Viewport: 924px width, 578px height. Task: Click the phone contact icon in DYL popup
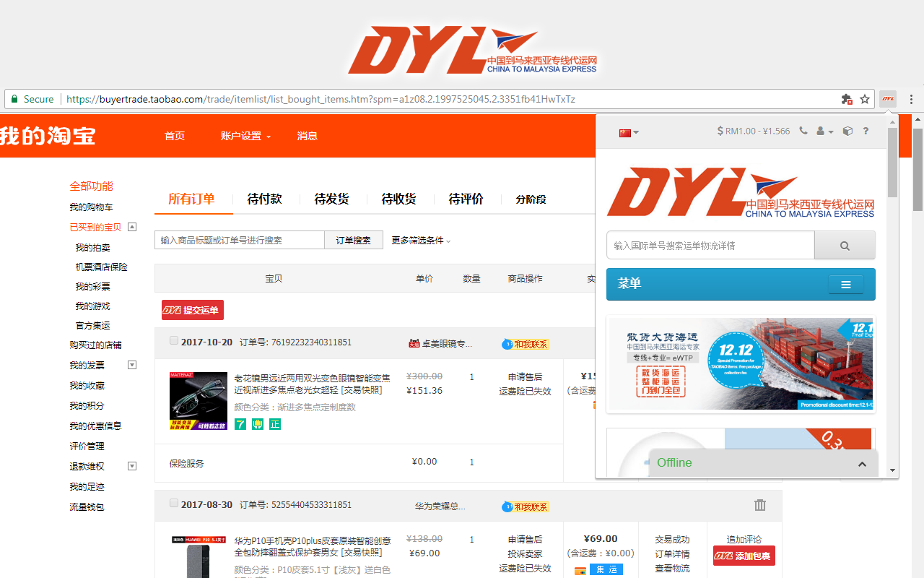[x=803, y=131]
